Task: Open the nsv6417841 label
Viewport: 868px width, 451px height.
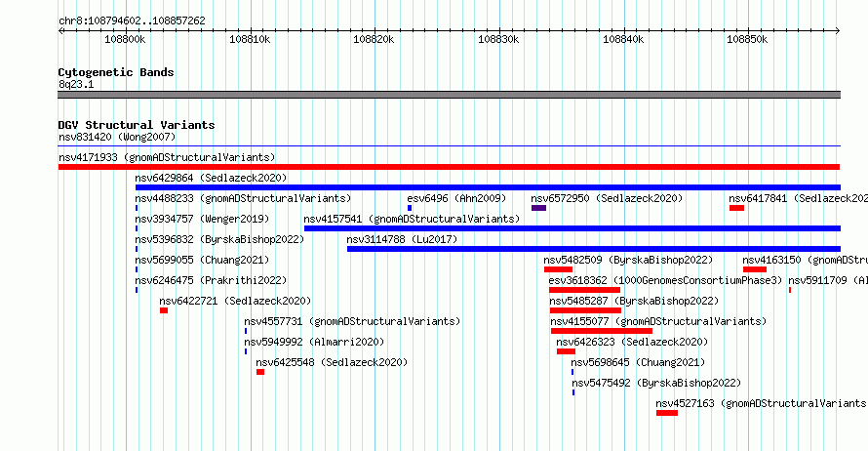Action: point(798,198)
